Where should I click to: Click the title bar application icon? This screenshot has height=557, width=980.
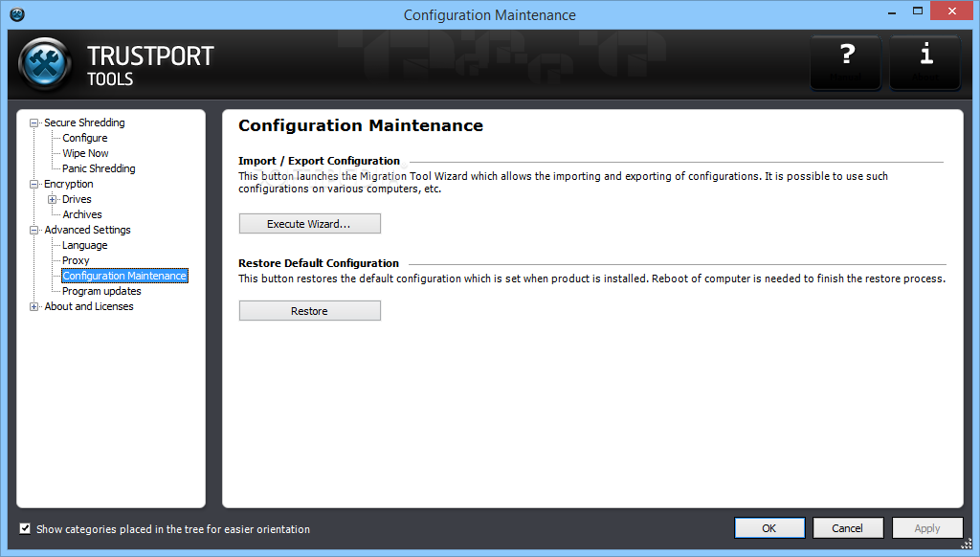click(17, 14)
